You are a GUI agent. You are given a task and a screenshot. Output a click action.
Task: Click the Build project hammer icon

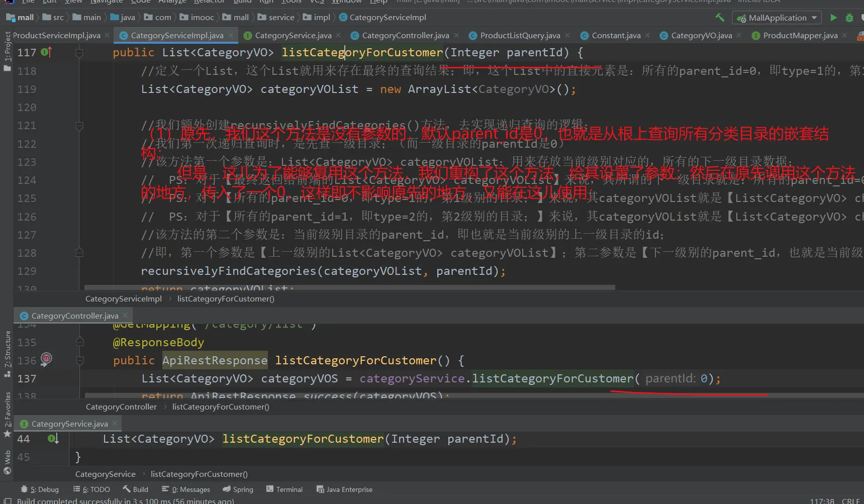[720, 18]
